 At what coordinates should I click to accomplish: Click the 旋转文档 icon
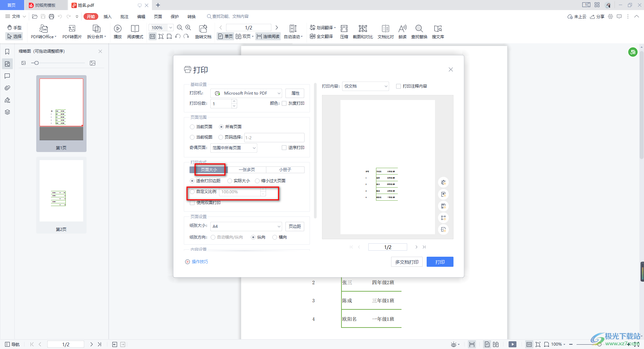click(203, 32)
